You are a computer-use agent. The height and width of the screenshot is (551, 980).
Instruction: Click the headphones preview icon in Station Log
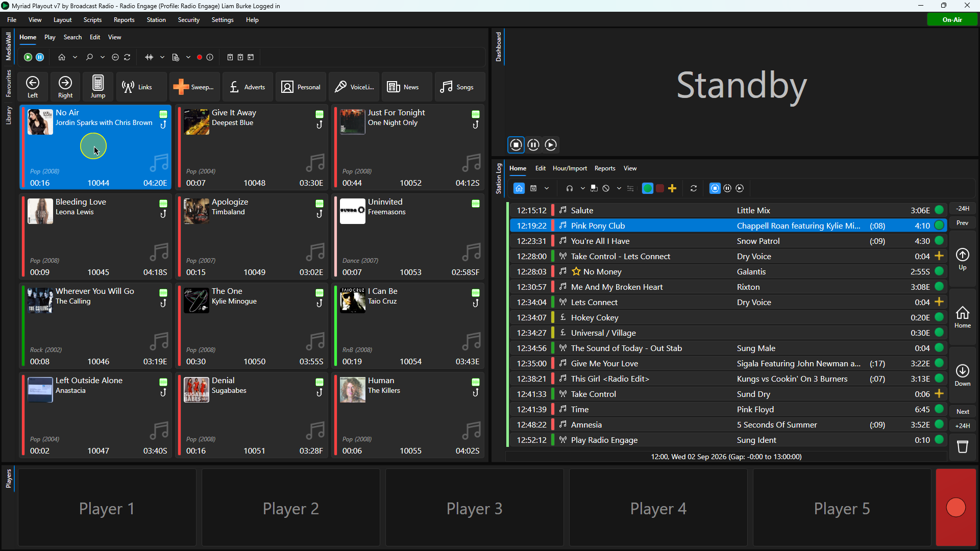[570, 188]
